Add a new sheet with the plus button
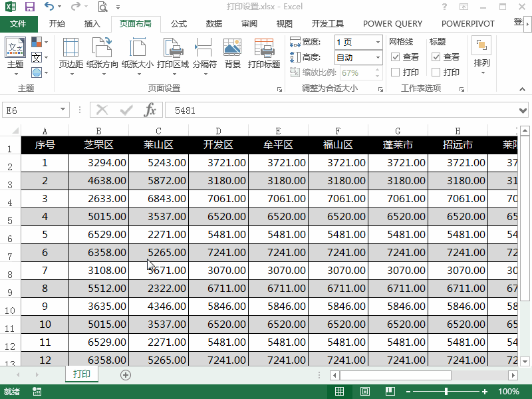This screenshot has width=532, height=399. click(125, 374)
